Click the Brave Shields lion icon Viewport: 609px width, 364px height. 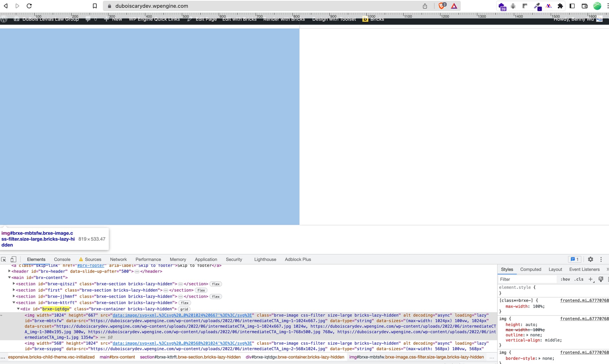click(x=442, y=6)
